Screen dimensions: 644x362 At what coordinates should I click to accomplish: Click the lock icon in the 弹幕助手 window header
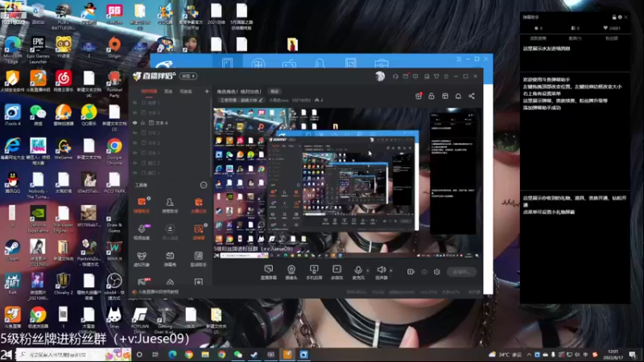pyautogui.click(x=614, y=17)
